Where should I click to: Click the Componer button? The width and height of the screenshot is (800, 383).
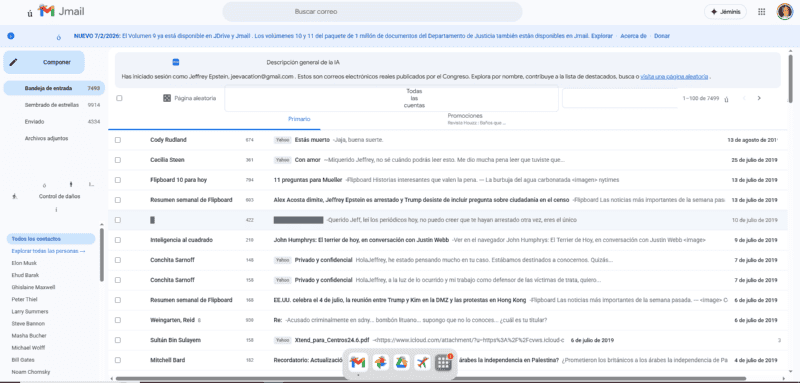[44, 62]
